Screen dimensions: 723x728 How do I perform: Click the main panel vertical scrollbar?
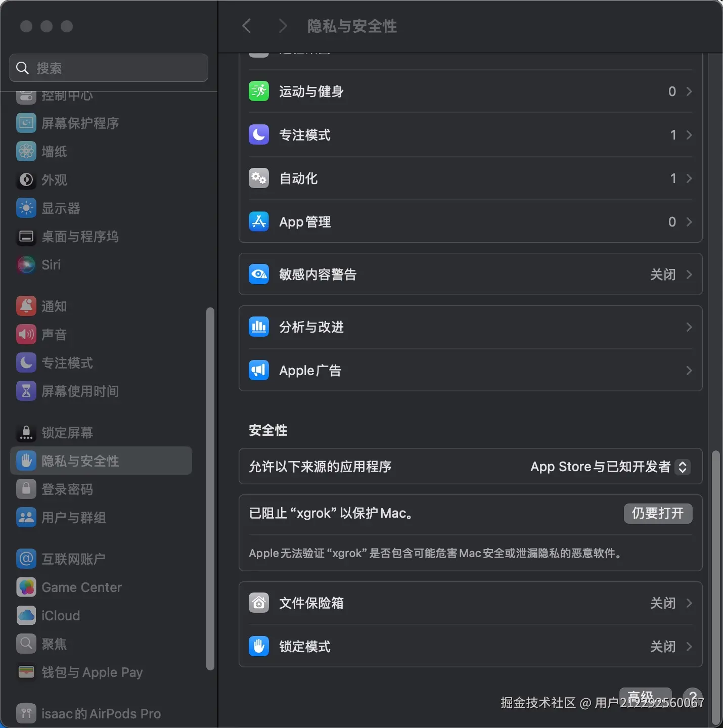[x=715, y=587]
